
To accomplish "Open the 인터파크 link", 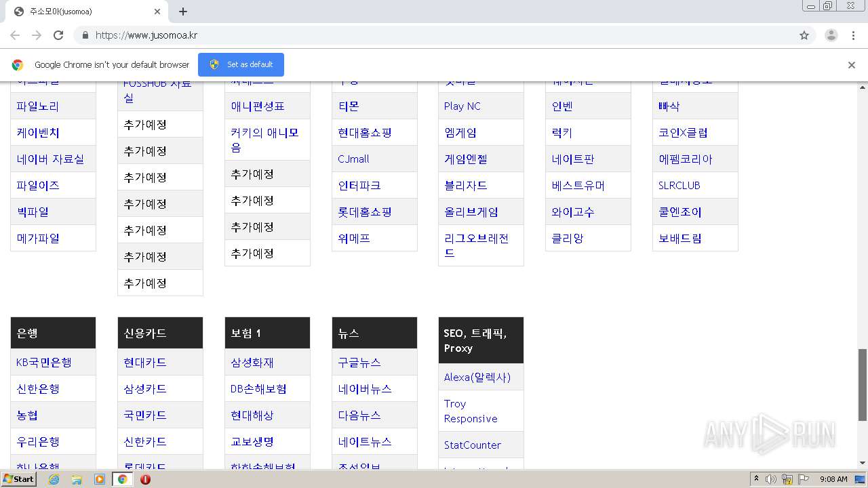I will click(359, 186).
